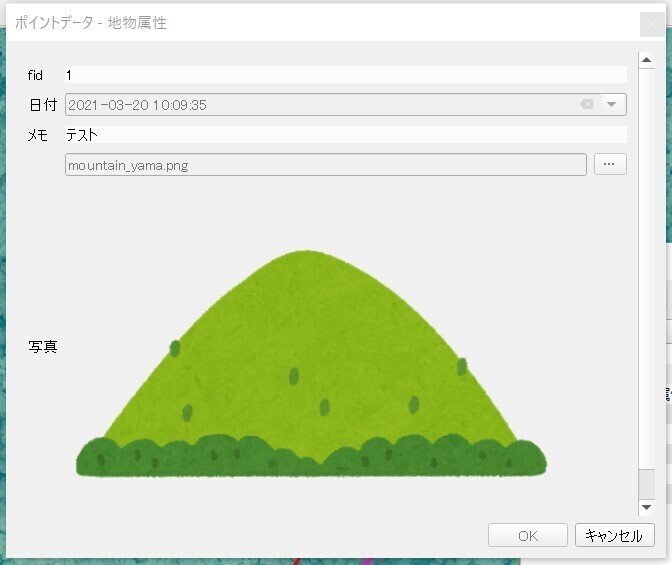This screenshot has height=565, width=672.
Task: Click the fid label
Action: [35, 75]
